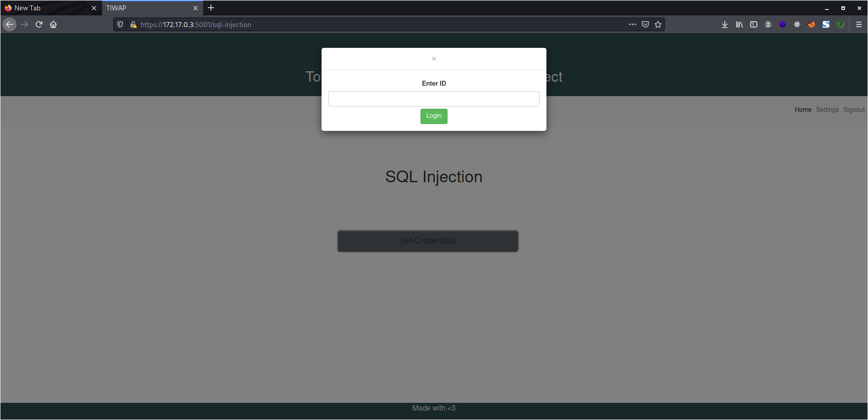Image resolution: width=868 pixels, height=420 pixels.
Task: Open the Firefox hamburger application menu
Action: [859, 25]
